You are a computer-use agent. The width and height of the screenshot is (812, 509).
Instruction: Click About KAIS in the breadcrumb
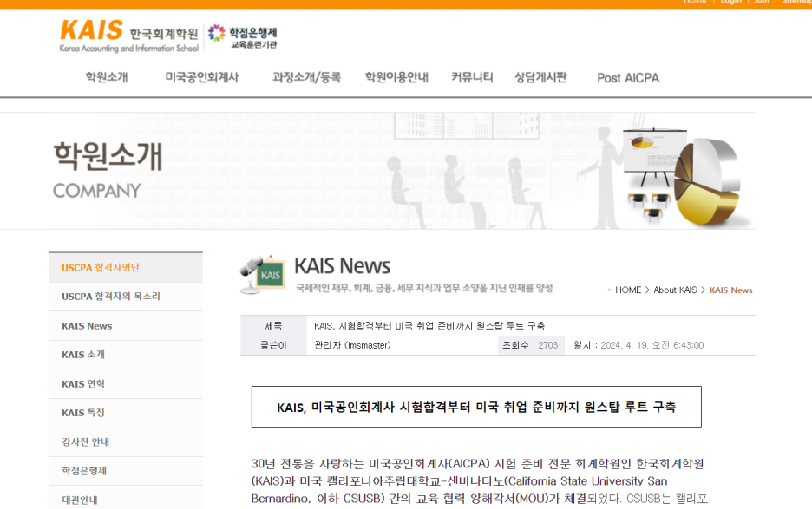pyautogui.click(x=675, y=290)
